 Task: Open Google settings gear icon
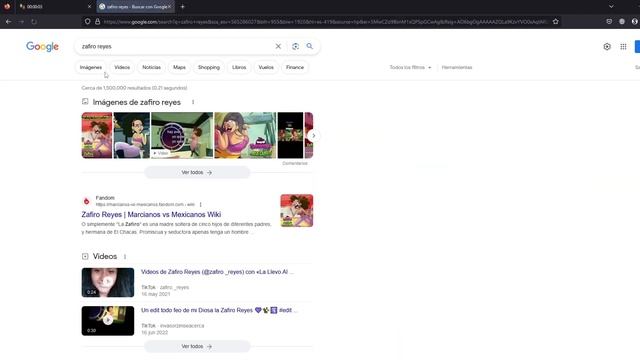607,47
